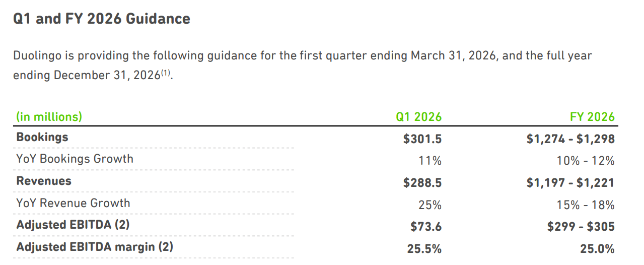Click the footnote (1) superscript reference
Viewport: 644px width, 265px height.
tap(166, 74)
